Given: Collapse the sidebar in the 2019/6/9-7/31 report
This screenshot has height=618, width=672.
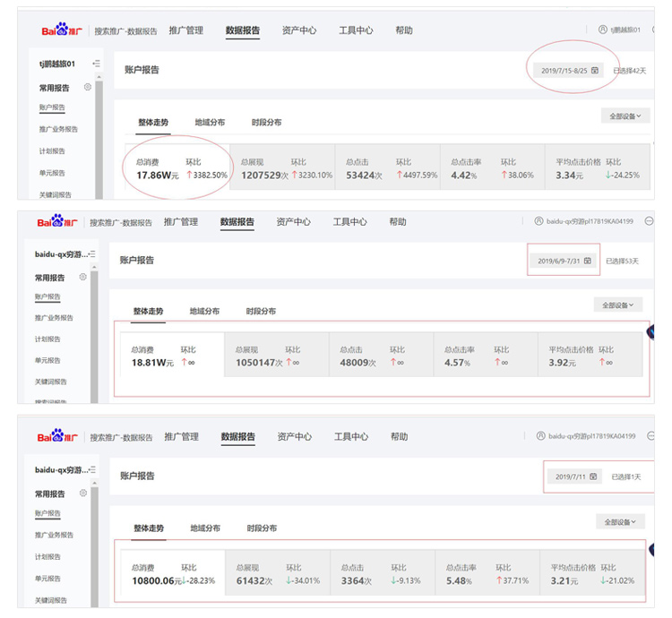Looking at the screenshot, I should pyautogui.click(x=91, y=254).
